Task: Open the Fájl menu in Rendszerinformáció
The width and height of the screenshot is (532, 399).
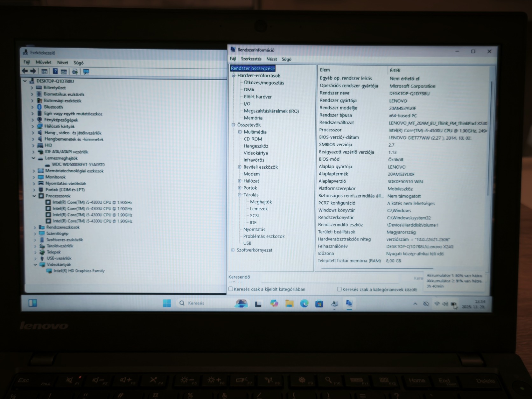Action: click(233, 59)
